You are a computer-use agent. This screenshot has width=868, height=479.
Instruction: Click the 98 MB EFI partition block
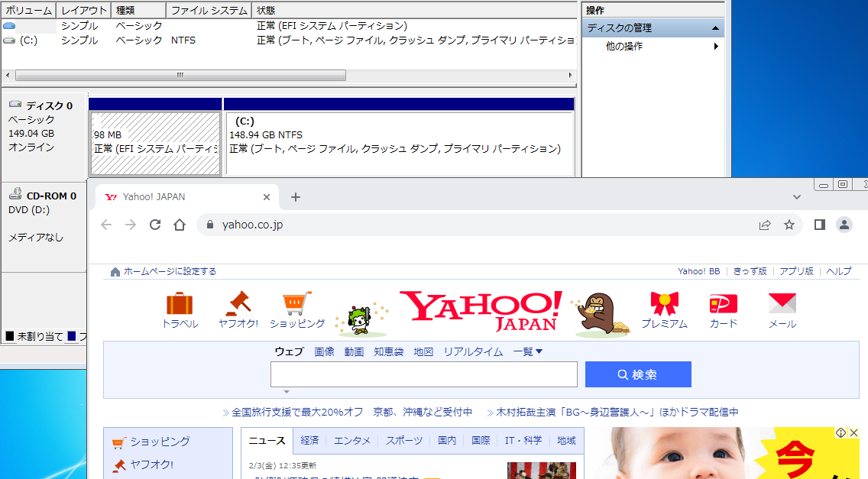click(156, 144)
